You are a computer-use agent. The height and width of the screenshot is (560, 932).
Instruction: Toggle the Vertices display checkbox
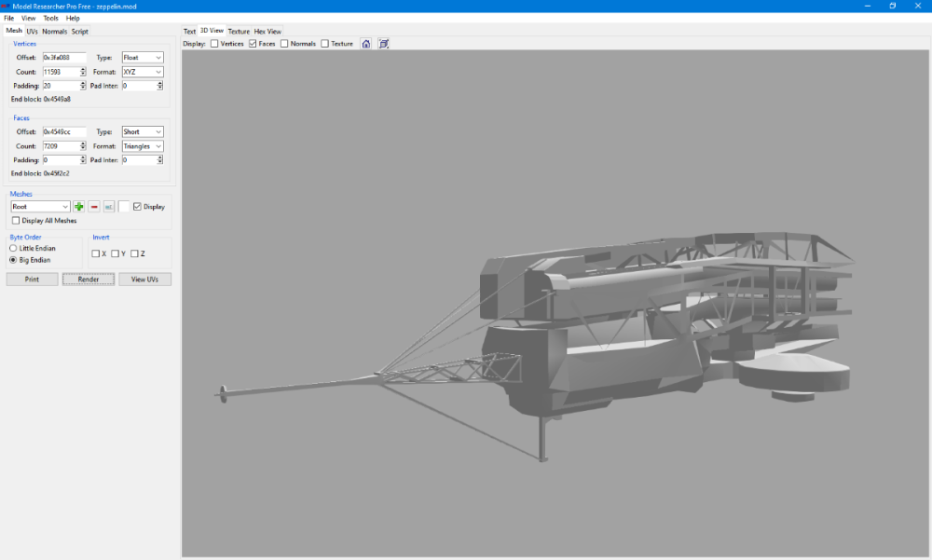click(x=214, y=44)
